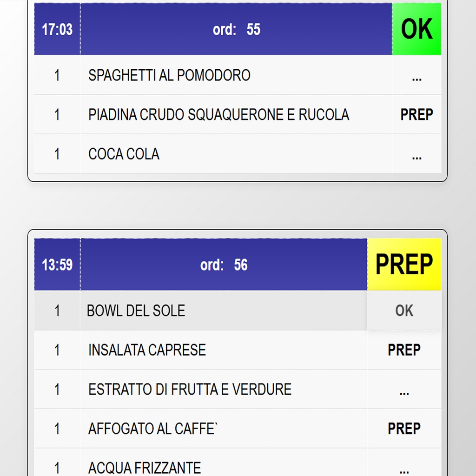Click the yellow PREP status on order 56
Image resolution: width=476 pixels, height=476 pixels.
point(404,264)
